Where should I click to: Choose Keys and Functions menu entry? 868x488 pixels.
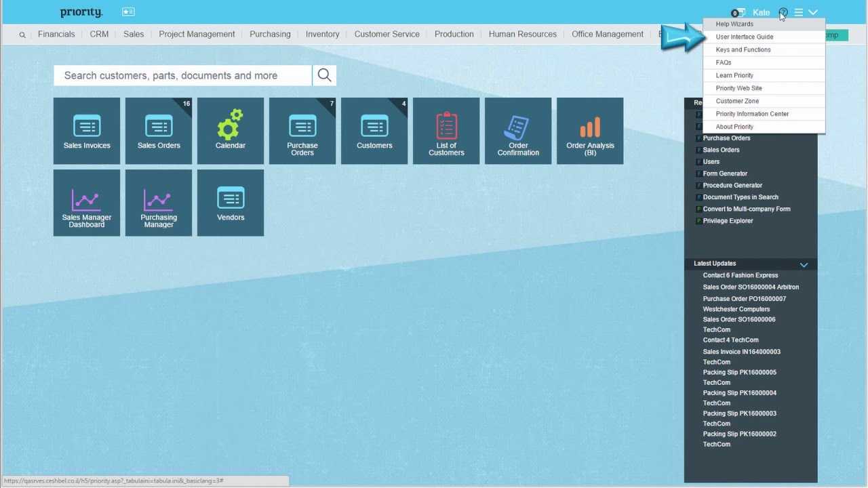[743, 50]
